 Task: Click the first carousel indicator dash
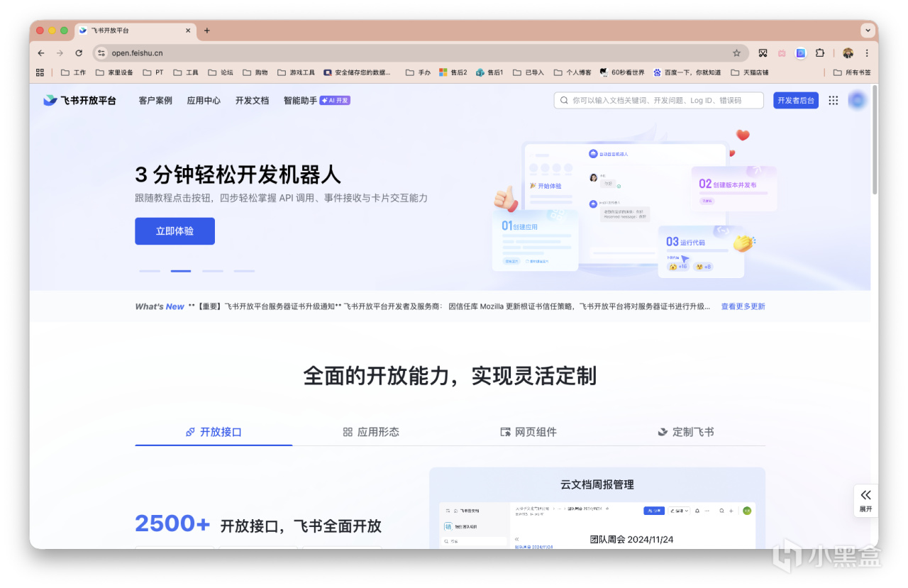click(x=150, y=271)
